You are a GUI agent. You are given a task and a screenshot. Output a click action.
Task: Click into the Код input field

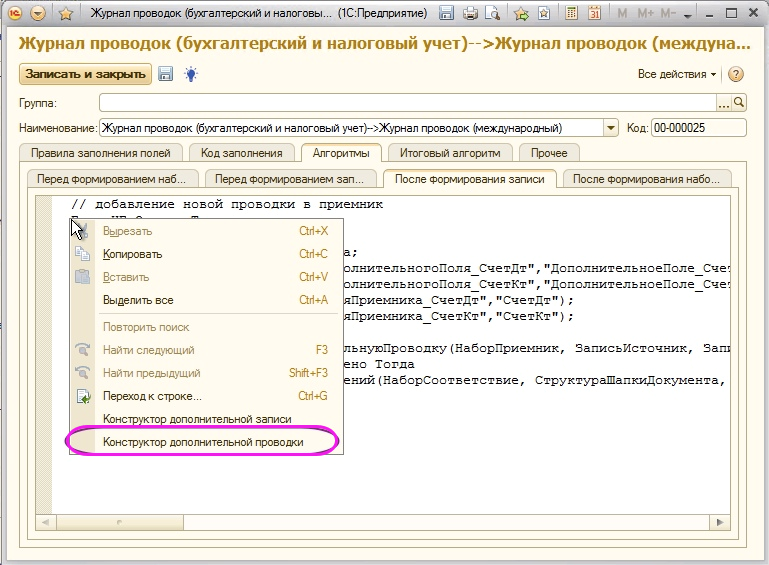(698, 128)
